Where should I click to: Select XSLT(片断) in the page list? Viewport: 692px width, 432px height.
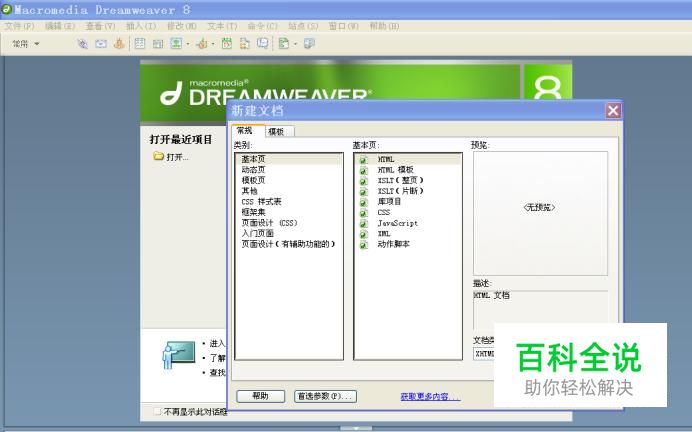tap(408, 191)
